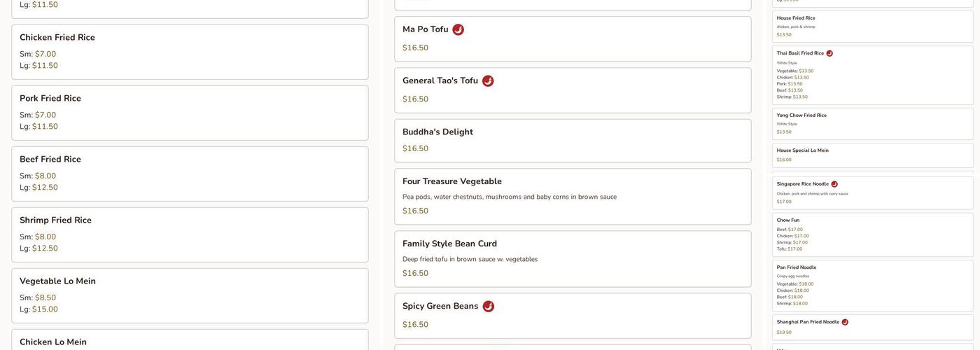
Task: Click the chili icon next to Singapore Rice Noodle
Action: point(834,184)
